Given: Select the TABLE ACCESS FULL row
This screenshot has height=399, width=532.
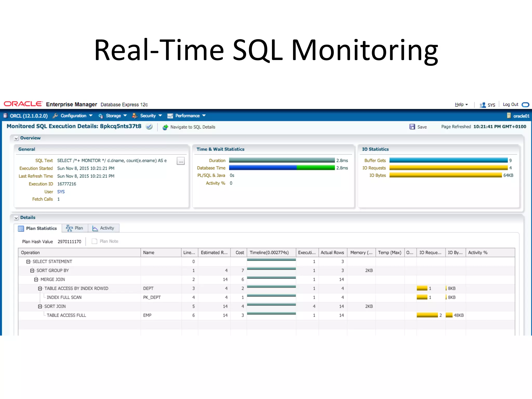Looking at the screenshot, I should (267, 315).
